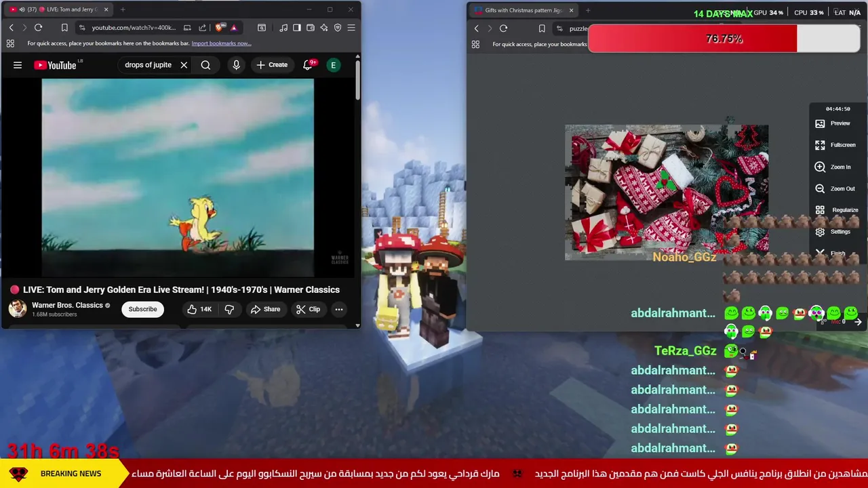Open the Brave Wallet icon
This screenshot has height=488, width=868.
click(x=311, y=28)
